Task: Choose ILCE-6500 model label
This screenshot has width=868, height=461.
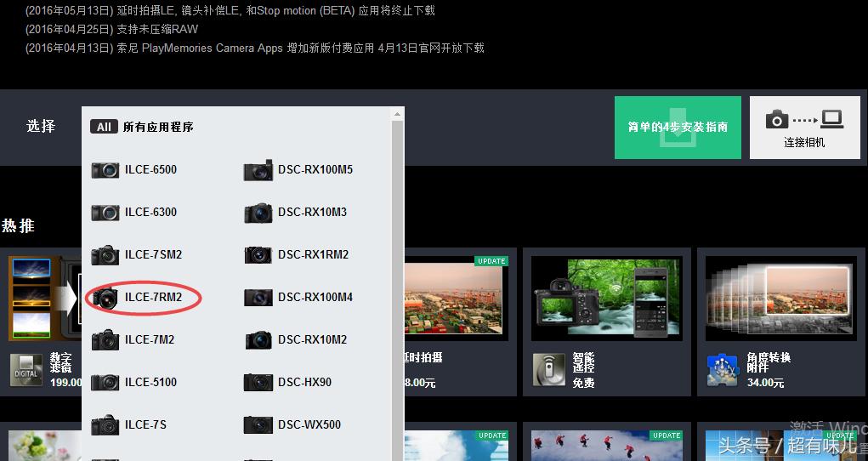Action: [150, 169]
